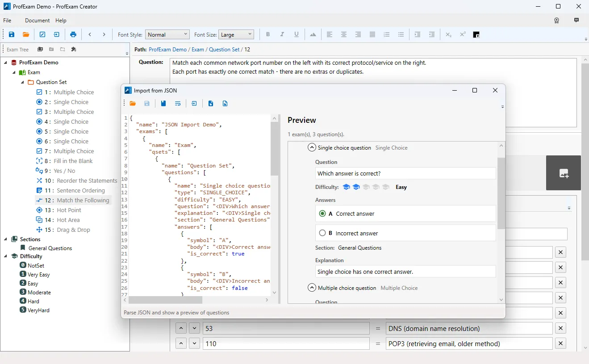Move the 53 row up
Screen dimensions: 589x364
tap(180, 328)
